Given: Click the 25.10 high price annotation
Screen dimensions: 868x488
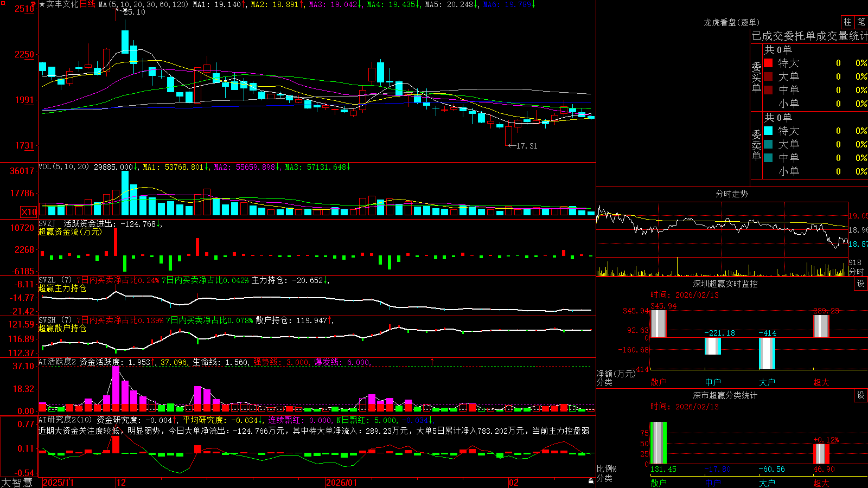Looking at the screenshot, I should (x=134, y=12).
